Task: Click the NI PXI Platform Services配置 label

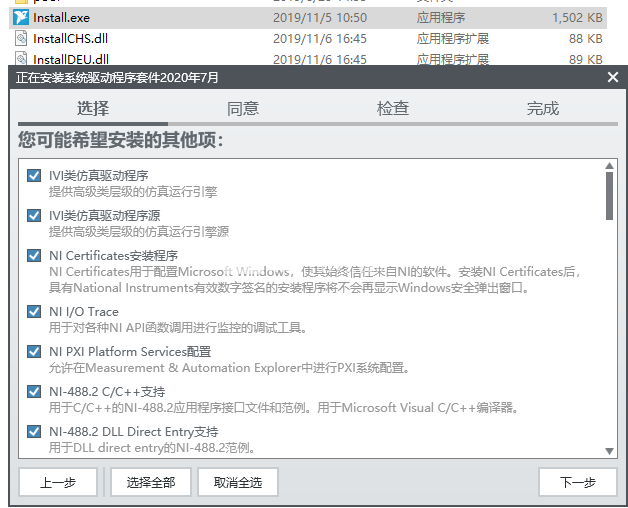Action: point(130,352)
